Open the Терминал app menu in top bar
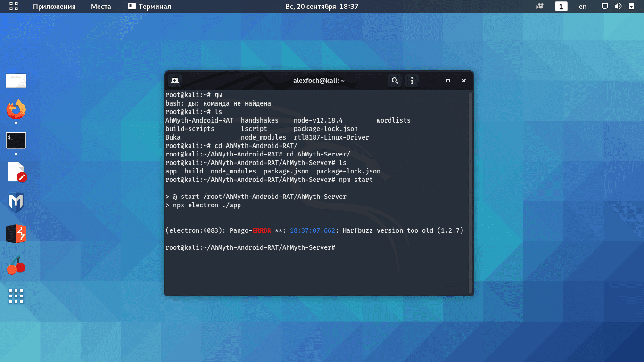644x362 pixels. pyautogui.click(x=149, y=7)
